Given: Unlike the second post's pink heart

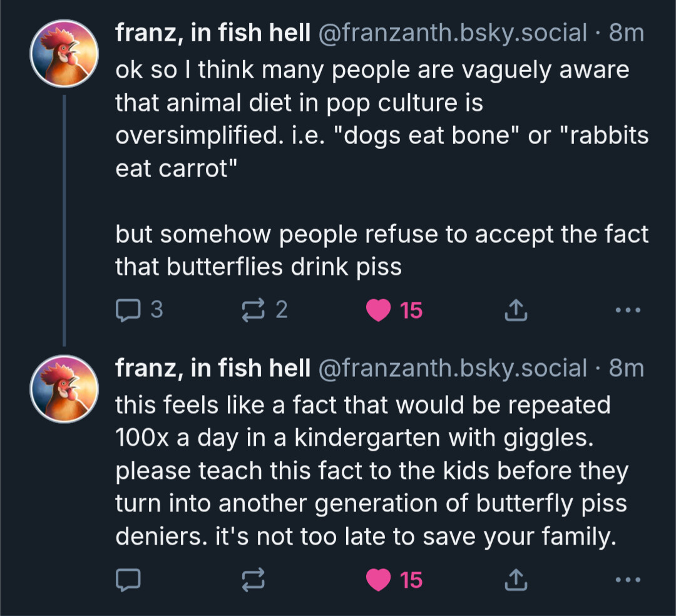Looking at the screenshot, I should pyautogui.click(x=378, y=580).
